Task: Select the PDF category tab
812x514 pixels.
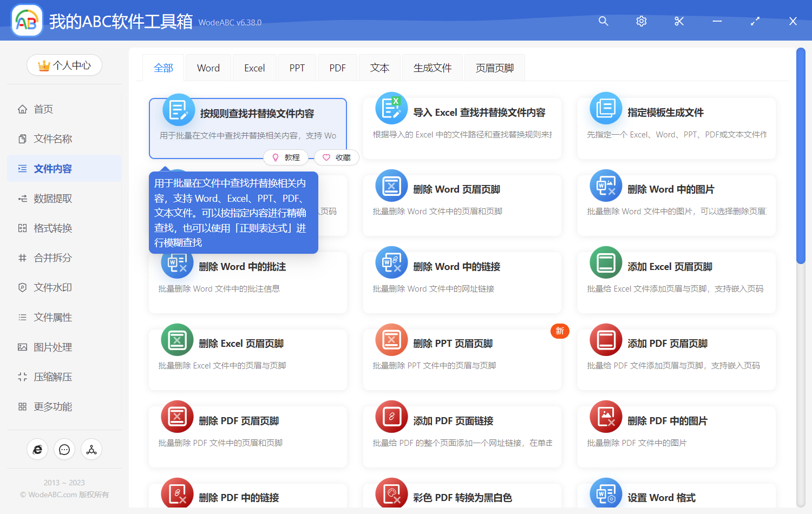Action: [337, 68]
